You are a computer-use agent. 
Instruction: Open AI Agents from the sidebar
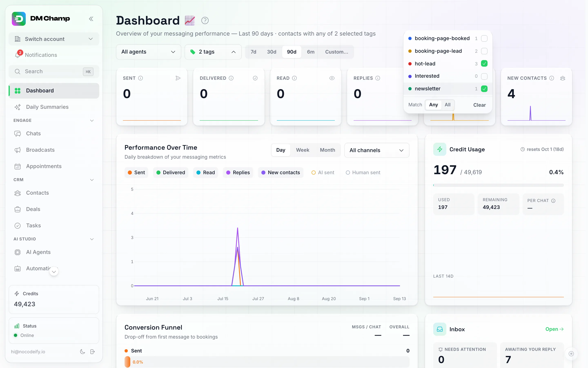tap(54, 252)
